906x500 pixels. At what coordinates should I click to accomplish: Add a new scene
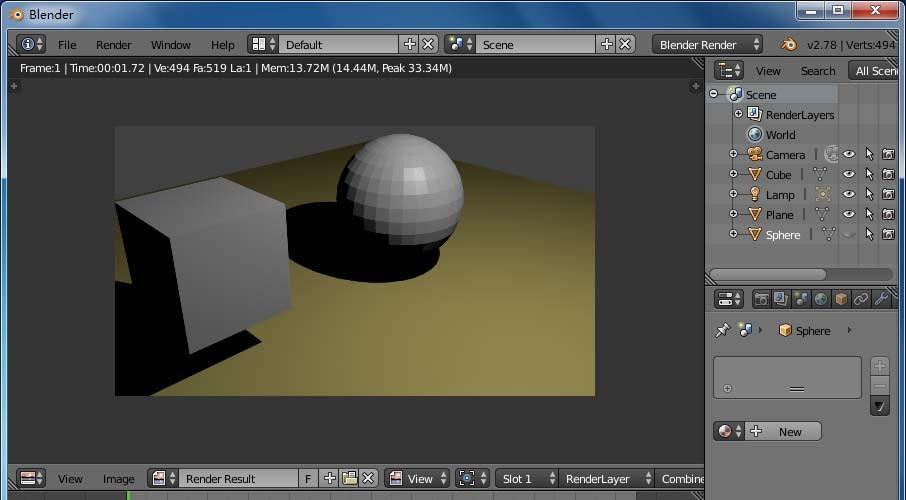pyautogui.click(x=607, y=45)
